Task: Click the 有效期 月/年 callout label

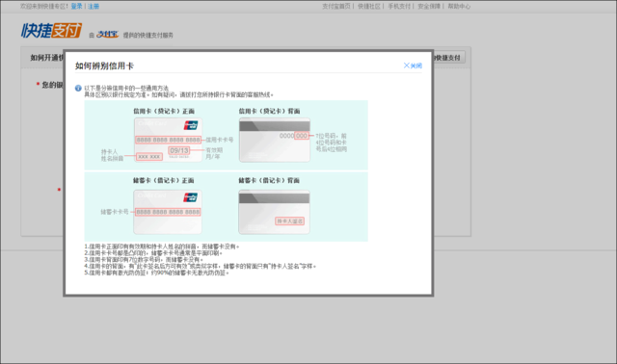Action: click(x=214, y=153)
